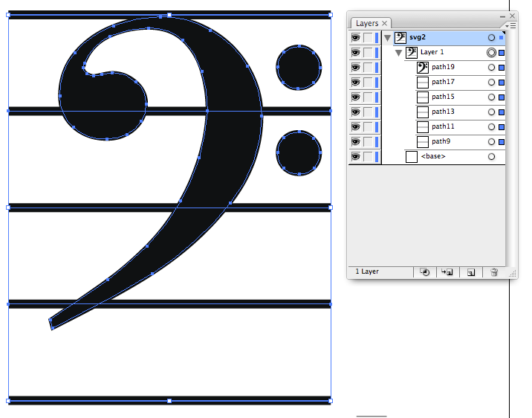Click the blue selection square for path13
The height and width of the screenshot is (418, 532).
[502, 112]
